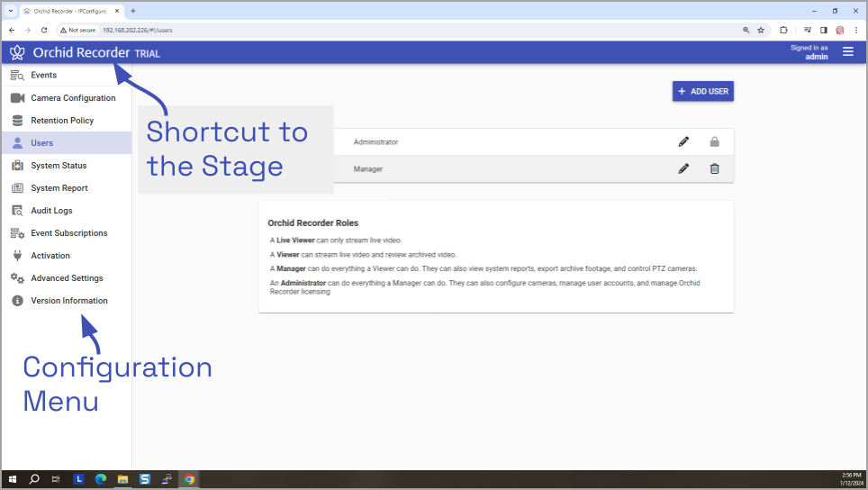Click Chrome icon in taskbar
868x490 pixels.
pyautogui.click(x=189, y=479)
